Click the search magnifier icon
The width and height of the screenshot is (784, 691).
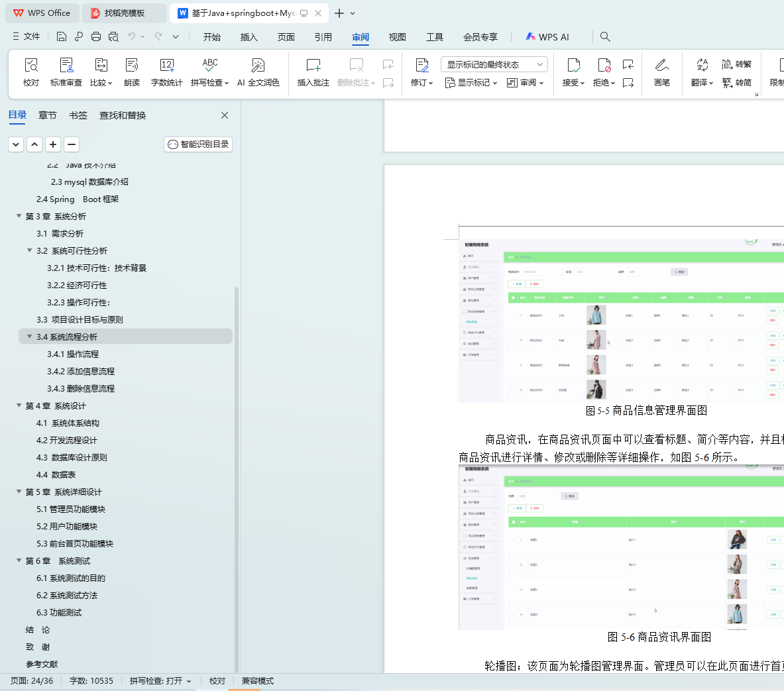605,36
